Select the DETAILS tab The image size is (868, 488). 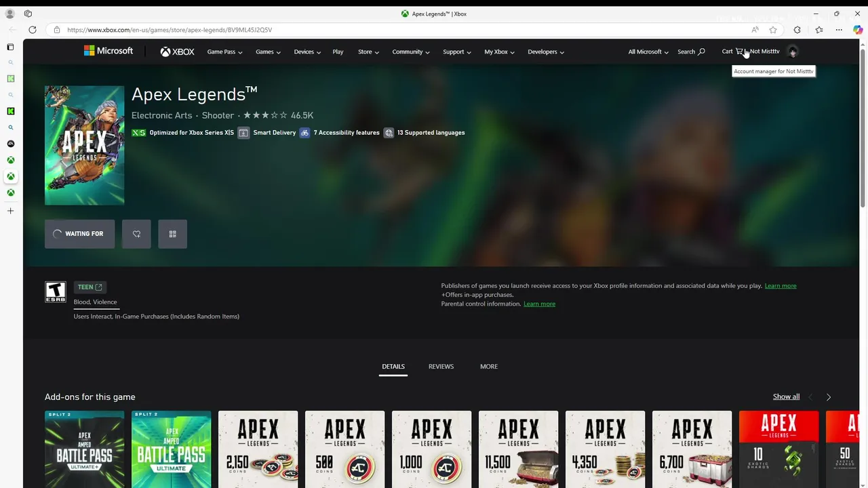click(393, 367)
